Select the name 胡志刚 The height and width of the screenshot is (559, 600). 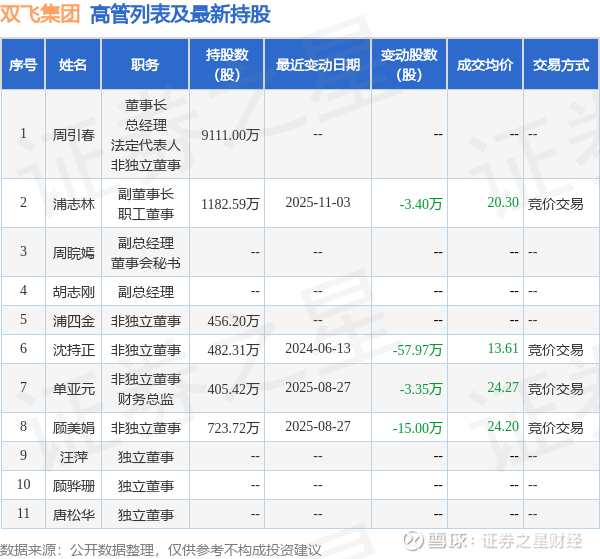point(73,292)
